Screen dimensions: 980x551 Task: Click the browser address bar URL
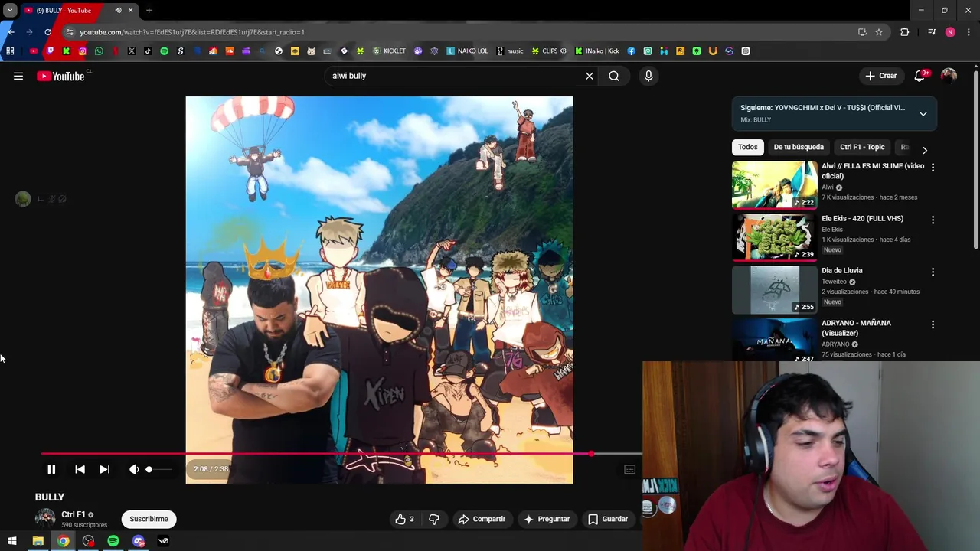(x=192, y=32)
